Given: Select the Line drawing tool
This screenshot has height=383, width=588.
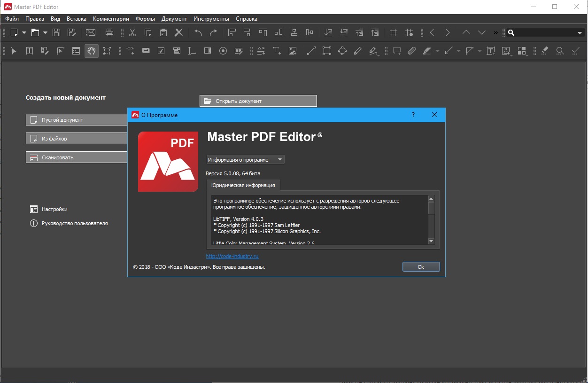Looking at the screenshot, I should (311, 51).
